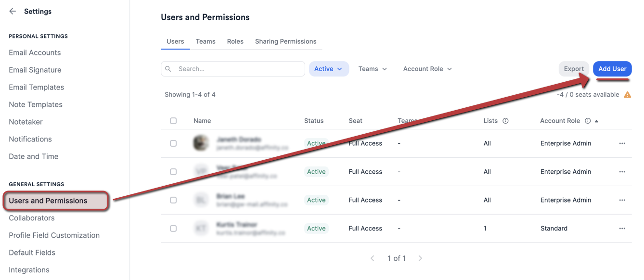Click the warning triangle near seats available
Screen dimensions: 644x280
(628, 94)
